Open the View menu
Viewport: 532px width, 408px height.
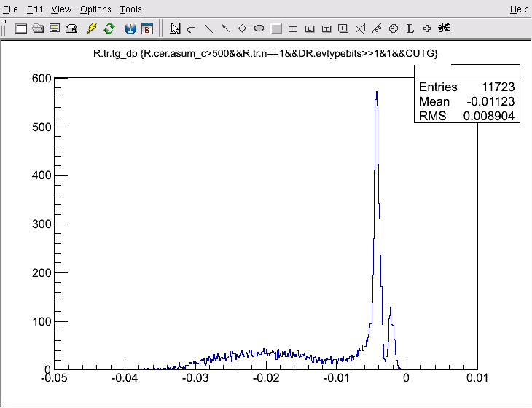click(x=61, y=9)
